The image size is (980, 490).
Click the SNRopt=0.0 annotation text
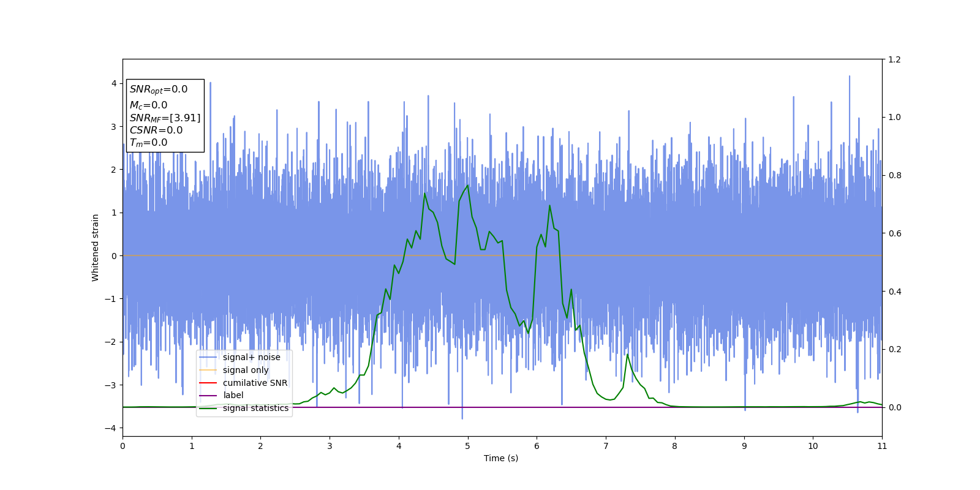click(x=159, y=89)
